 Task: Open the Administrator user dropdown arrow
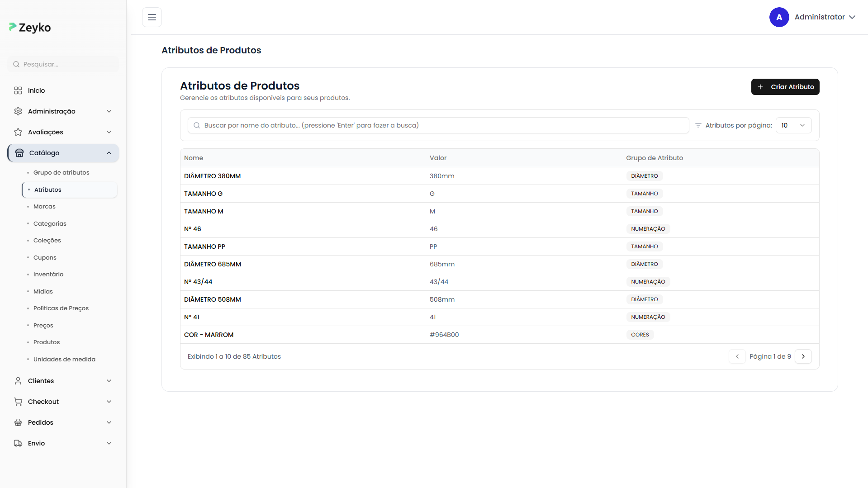tap(852, 17)
